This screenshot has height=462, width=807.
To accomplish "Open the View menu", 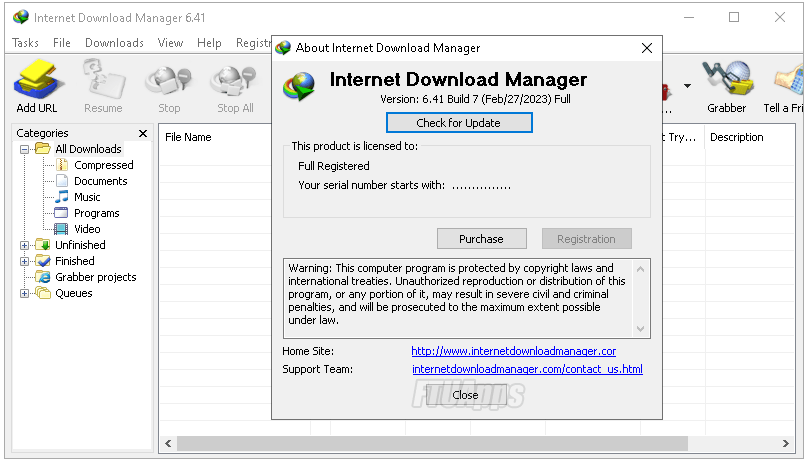I will tap(170, 43).
